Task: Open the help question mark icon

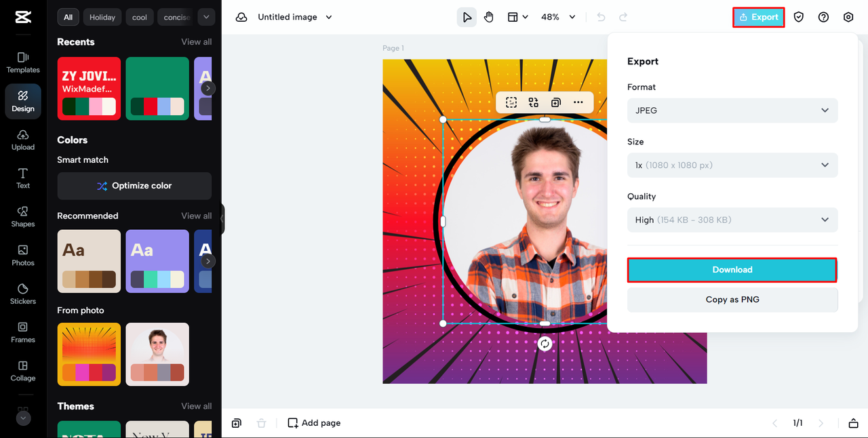Action: (823, 17)
